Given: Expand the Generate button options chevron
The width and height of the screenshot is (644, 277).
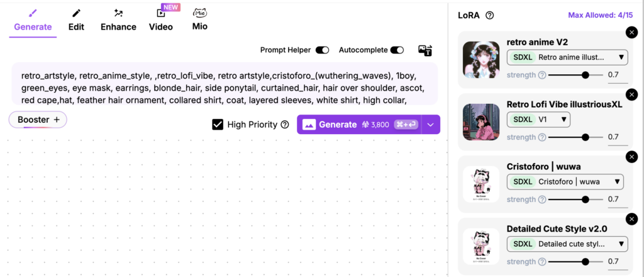Looking at the screenshot, I should point(431,125).
